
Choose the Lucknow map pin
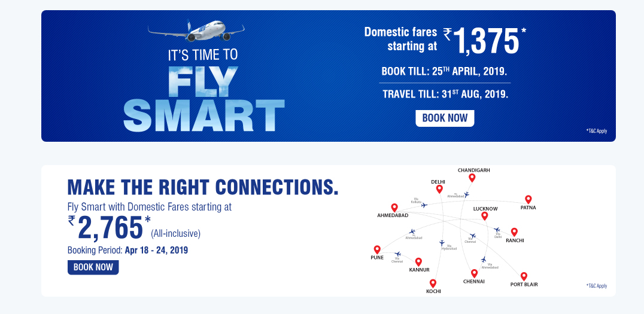(485, 216)
